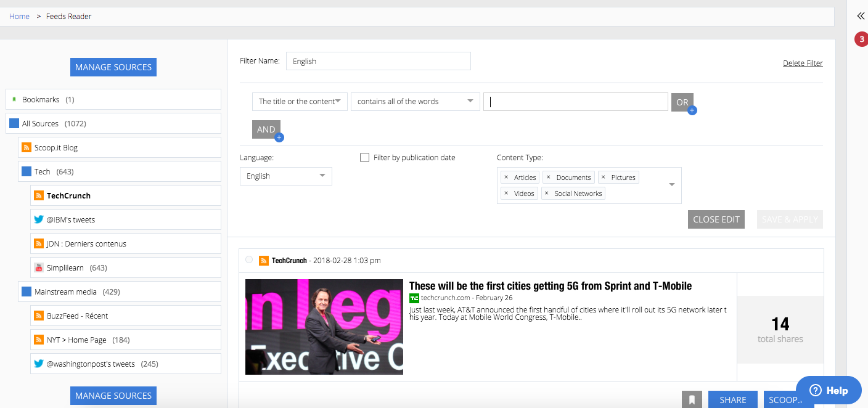
Task: Open the red notification badge showing 3
Action: click(x=861, y=39)
